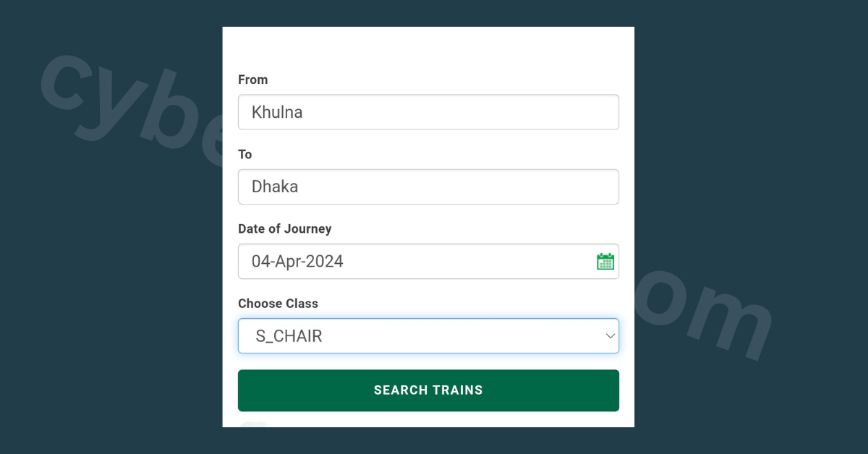Click the "cybe" watermark text at left
Viewport: 868px width, 454px height.
123,108
